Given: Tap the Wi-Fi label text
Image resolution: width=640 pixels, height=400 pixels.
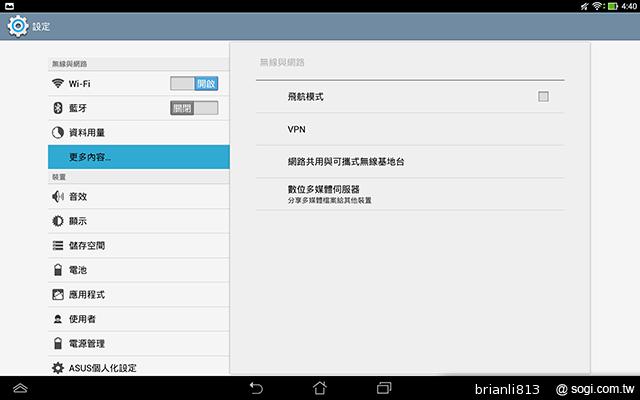Looking at the screenshot, I should click(79, 84).
